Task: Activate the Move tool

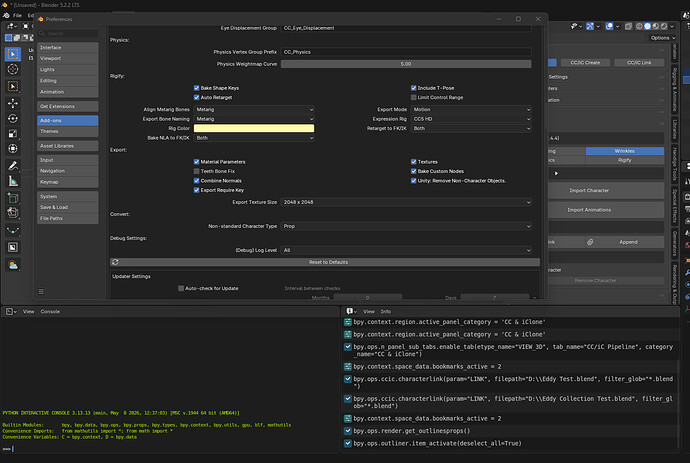Action: [x=13, y=103]
